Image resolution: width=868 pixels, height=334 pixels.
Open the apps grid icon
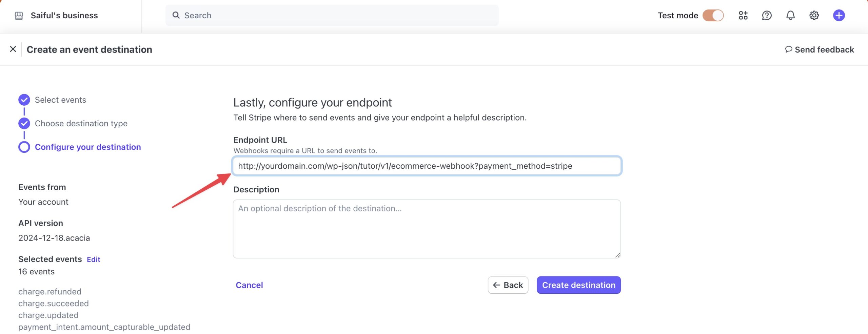743,15
